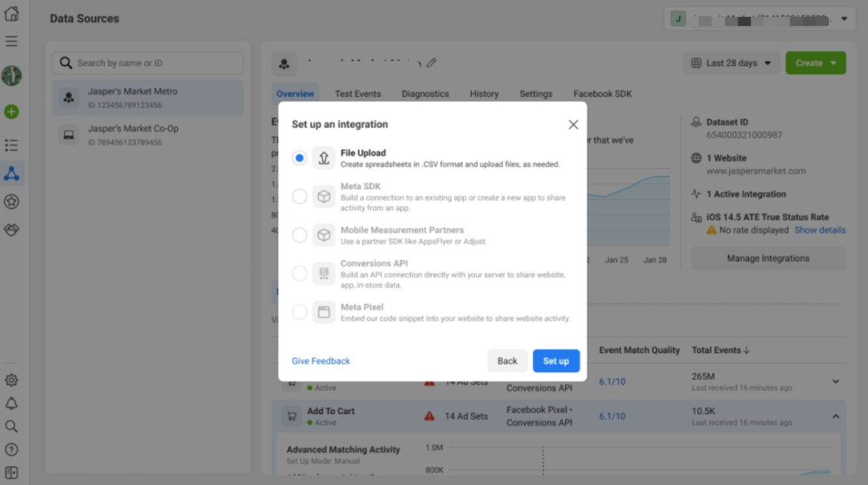This screenshot has width=868, height=485.
Task: Collapse the Add To Cart row chevron
Action: click(x=836, y=416)
